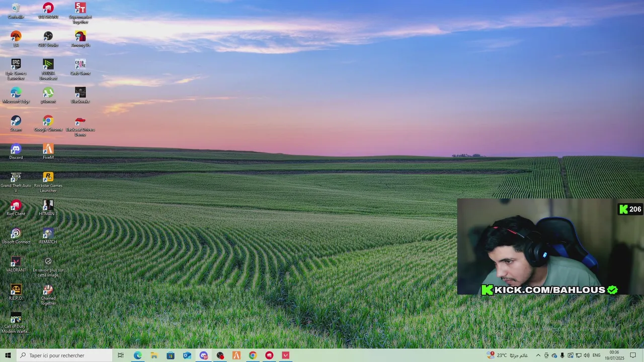Click the microphone tray icon

click(x=562, y=355)
